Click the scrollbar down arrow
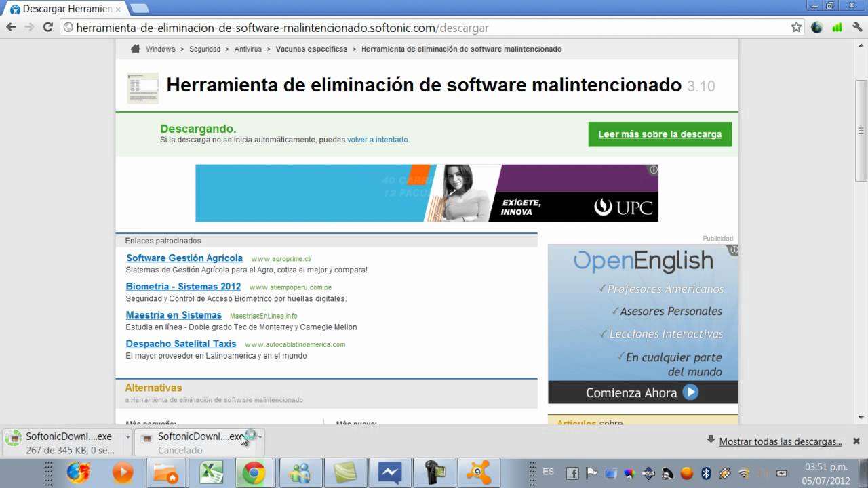868x488 pixels. 861,418
